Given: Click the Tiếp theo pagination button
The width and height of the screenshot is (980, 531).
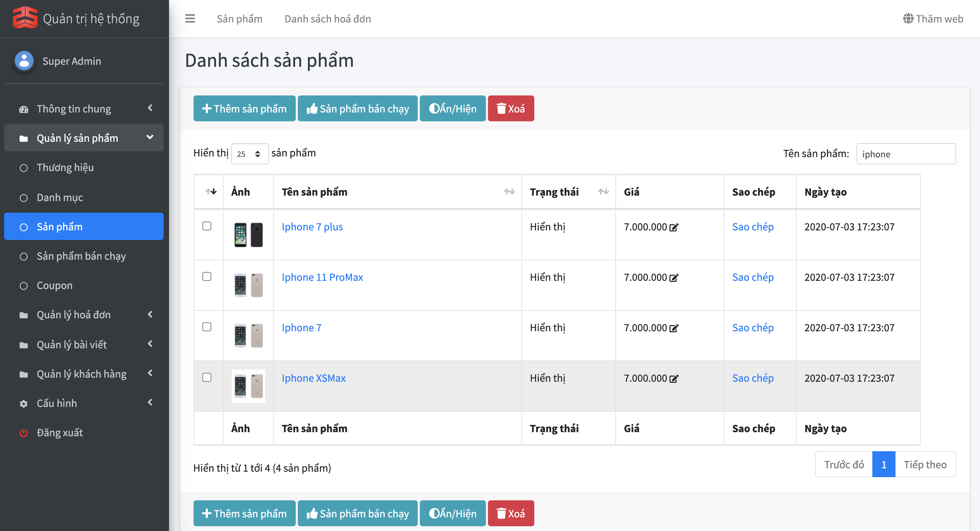Looking at the screenshot, I should [x=925, y=465].
